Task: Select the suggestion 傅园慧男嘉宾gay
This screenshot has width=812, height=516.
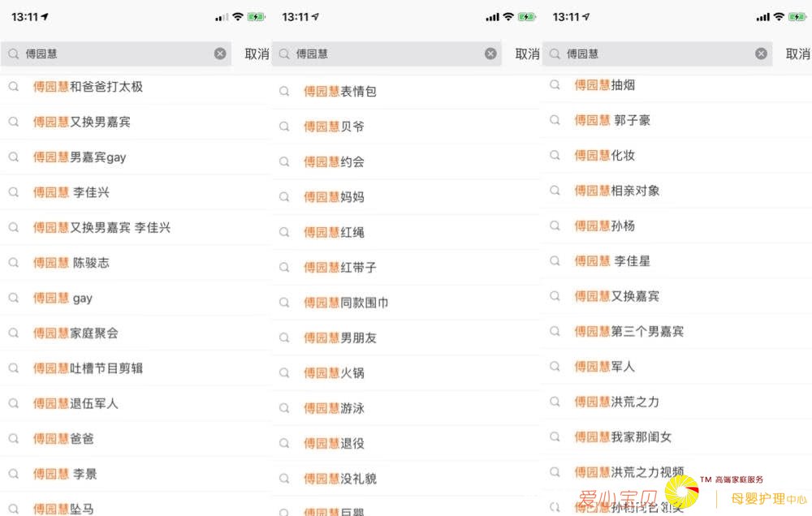Action: point(80,157)
